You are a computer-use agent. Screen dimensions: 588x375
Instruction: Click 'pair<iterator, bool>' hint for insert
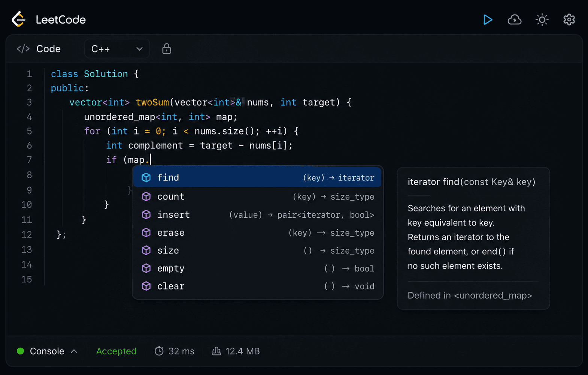point(326,215)
